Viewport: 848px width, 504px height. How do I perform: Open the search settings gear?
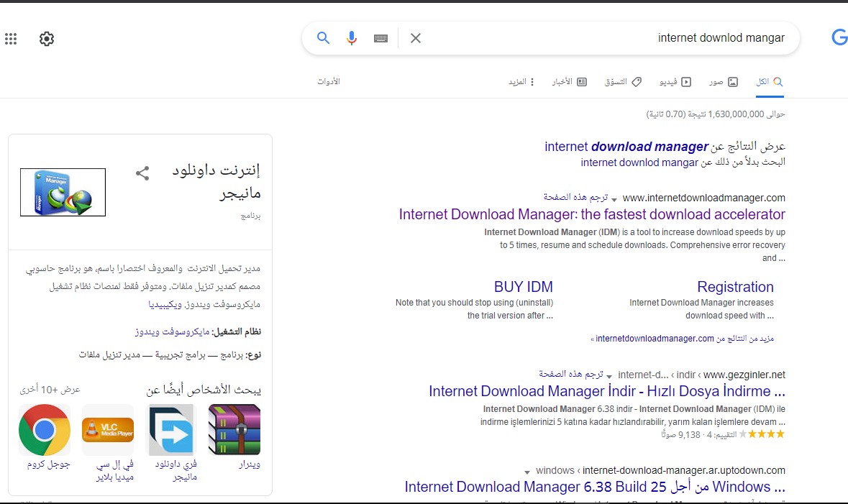click(47, 38)
